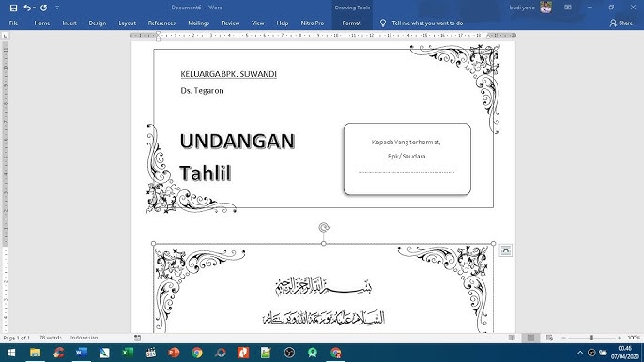This screenshot has height=362, width=644.
Task: Select the top-left sizing handle of text box
Action: (x=154, y=244)
